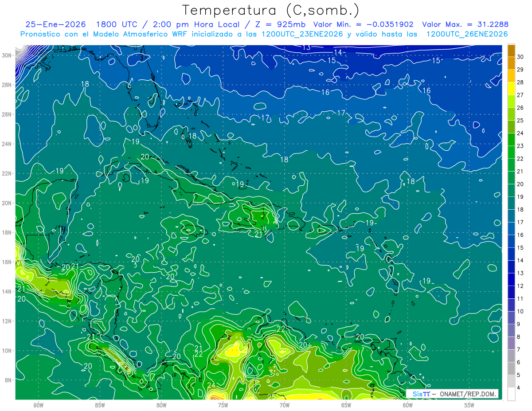Viewport: 532px width, 411px height.
Task: Click the 16N latitude axis label
Action: (x=7, y=262)
